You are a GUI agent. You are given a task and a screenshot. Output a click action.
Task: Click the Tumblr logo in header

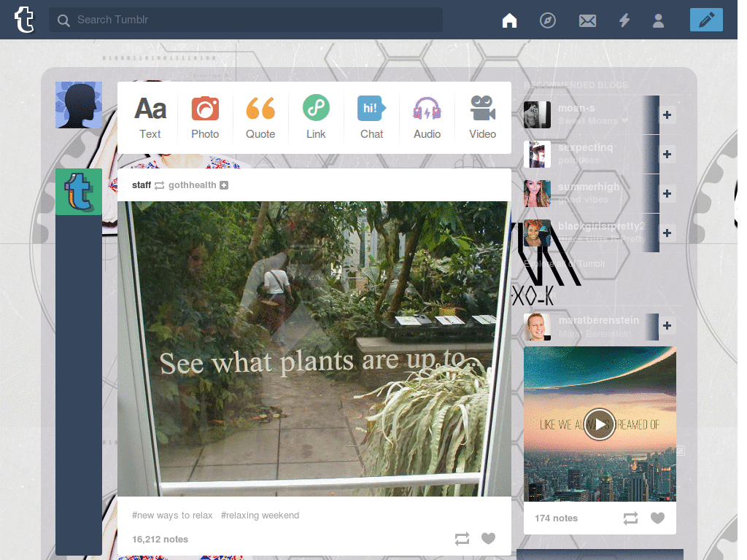(x=24, y=20)
